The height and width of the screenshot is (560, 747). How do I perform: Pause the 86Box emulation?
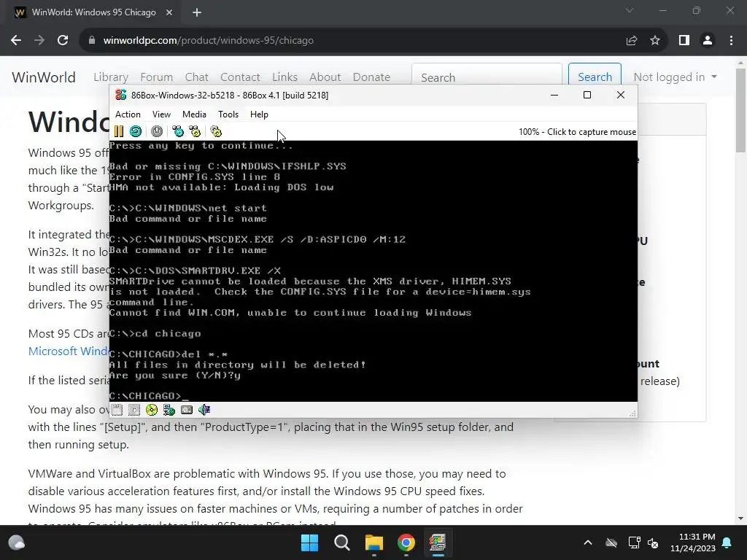(119, 131)
